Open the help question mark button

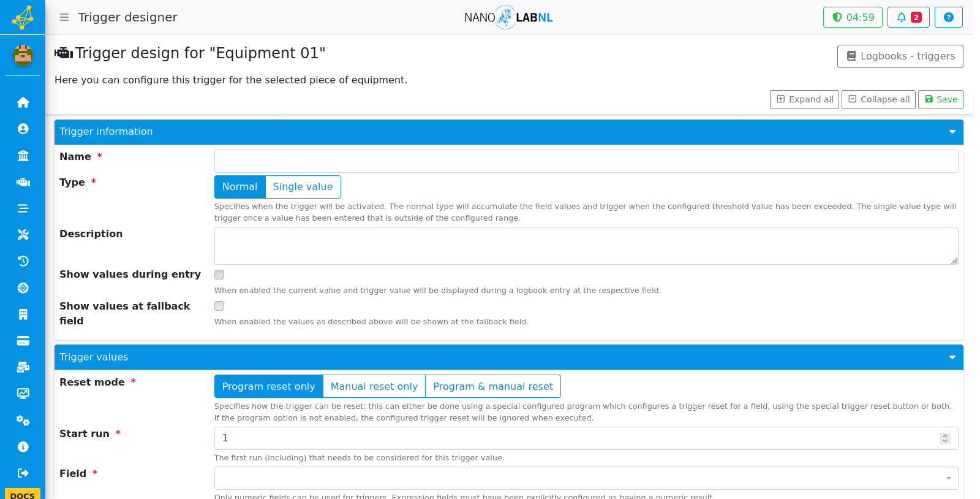click(948, 17)
